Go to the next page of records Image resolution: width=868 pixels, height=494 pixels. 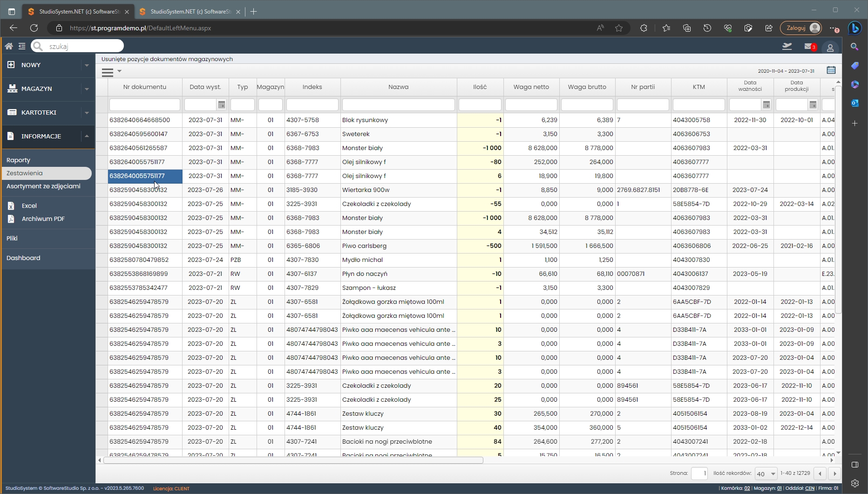tap(834, 473)
